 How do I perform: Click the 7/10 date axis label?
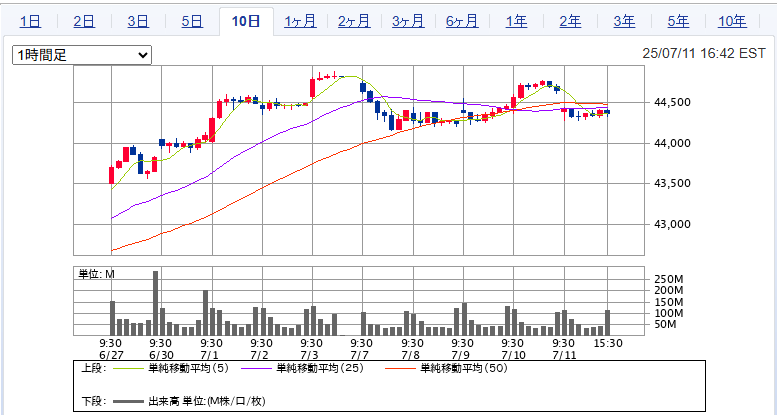point(512,356)
